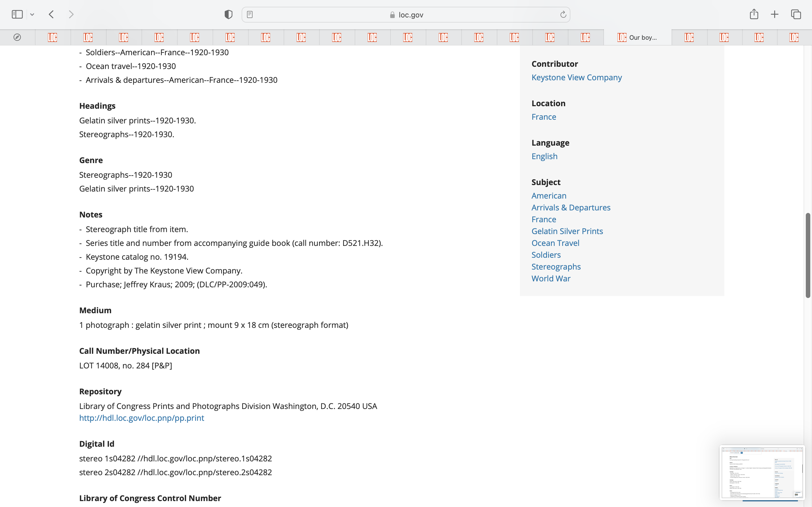Open the Arrivals & Departures subject link
Viewport: 812px width, 507px height.
[571, 208]
